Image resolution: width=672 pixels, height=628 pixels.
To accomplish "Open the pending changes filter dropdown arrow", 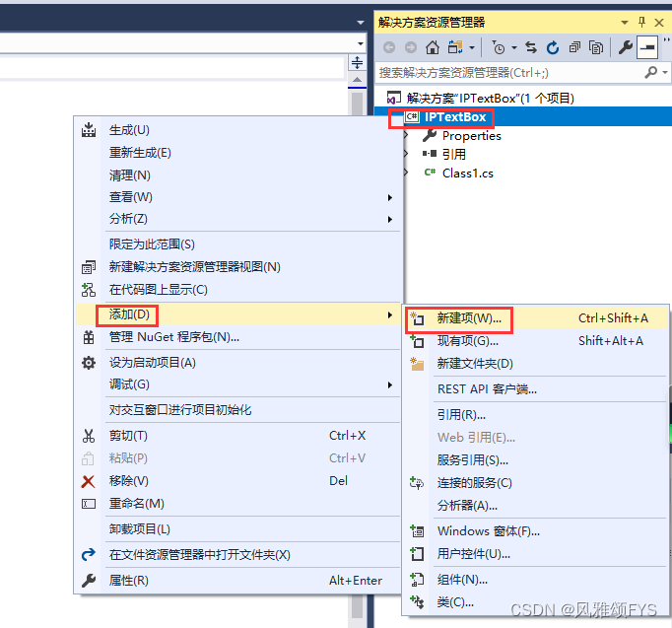I will click(514, 47).
